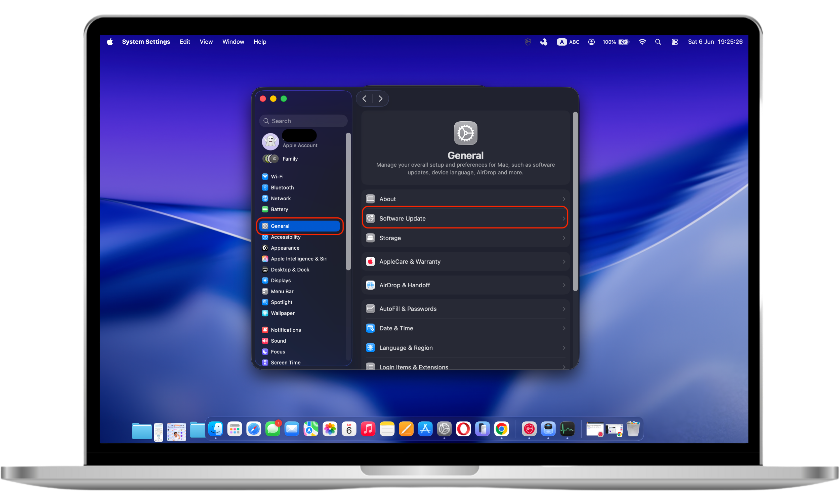Image resolution: width=840 pixels, height=504 pixels.
Task: Open the System Settings menu
Action: click(146, 42)
